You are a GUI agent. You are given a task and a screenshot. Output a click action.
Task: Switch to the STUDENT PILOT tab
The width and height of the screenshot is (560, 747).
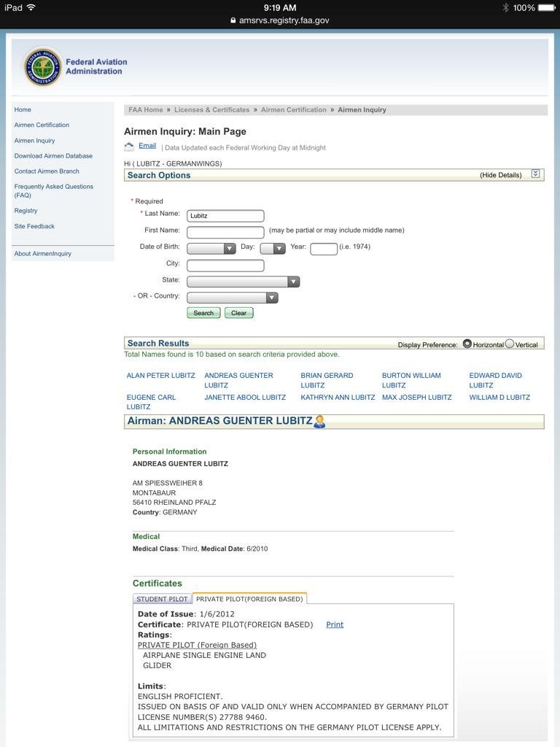tap(162, 599)
